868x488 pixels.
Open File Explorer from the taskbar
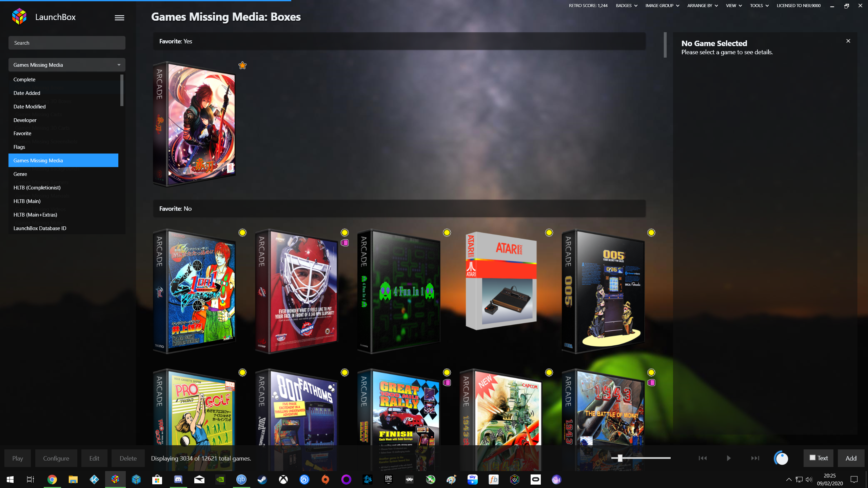point(73,480)
